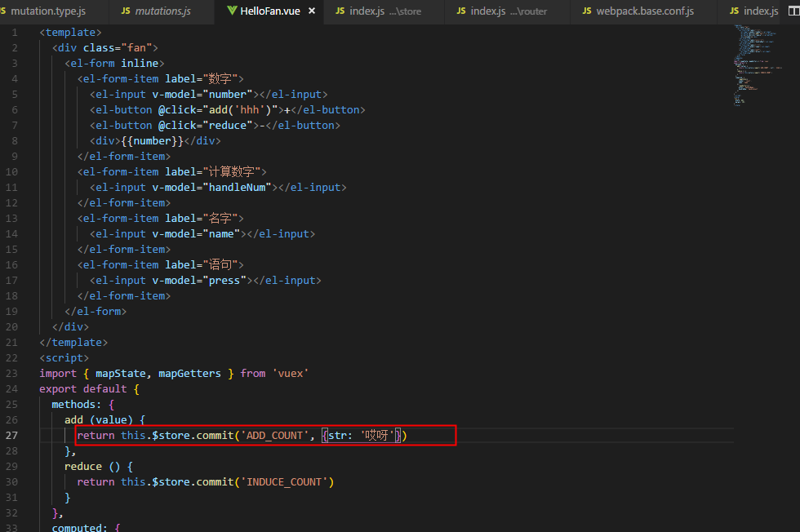The image size is (800, 532).
Task: Close the HelloFan.vue tab
Action: [x=312, y=11]
